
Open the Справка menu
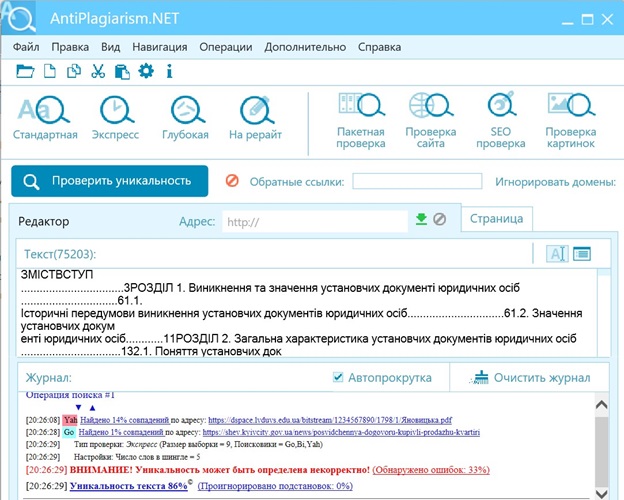(x=379, y=47)
